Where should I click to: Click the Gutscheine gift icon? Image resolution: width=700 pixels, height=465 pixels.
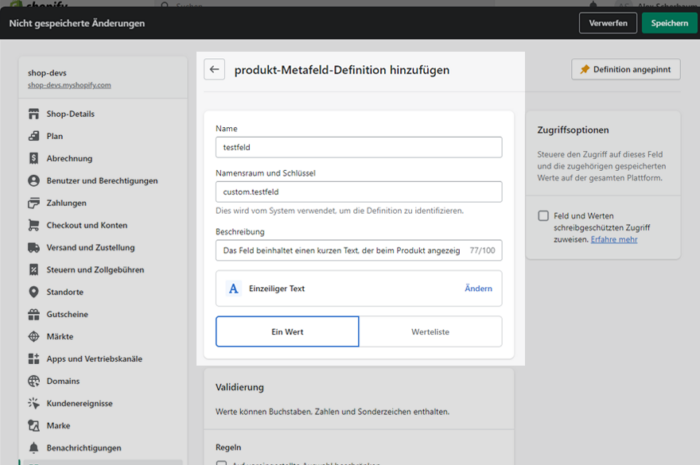tap(34, 314)
